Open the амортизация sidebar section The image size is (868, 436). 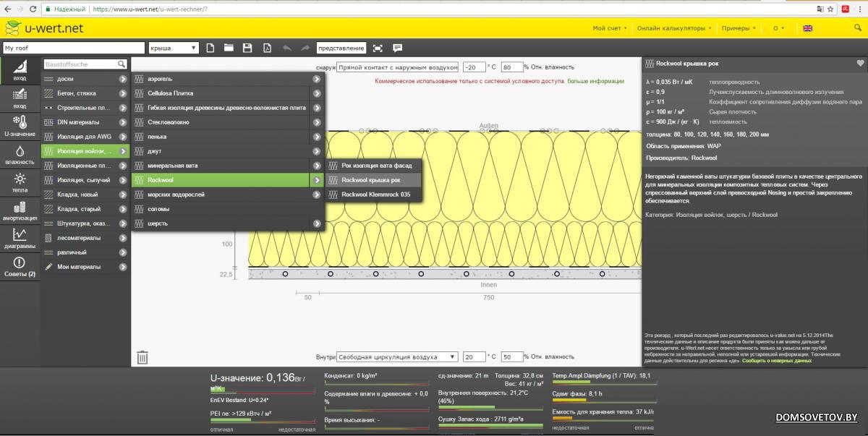point(20,210)
